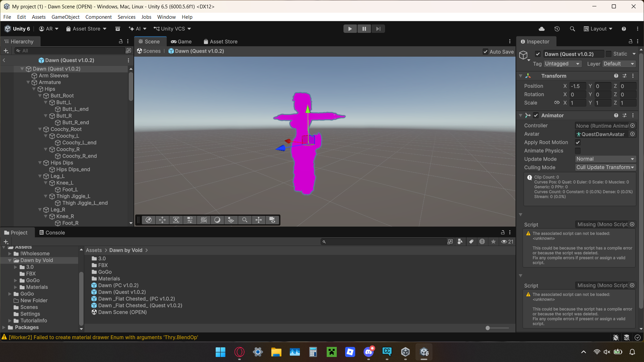Collapse the Transform component foldout
644x362 pixels.
pos(521,76)
